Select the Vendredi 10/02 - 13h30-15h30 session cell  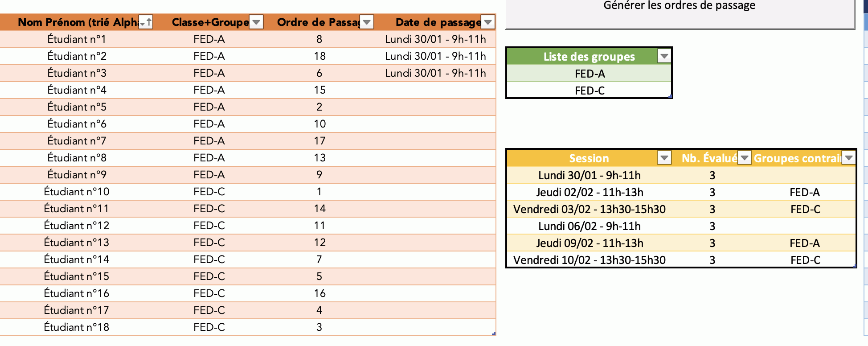(x=589, y=260)
